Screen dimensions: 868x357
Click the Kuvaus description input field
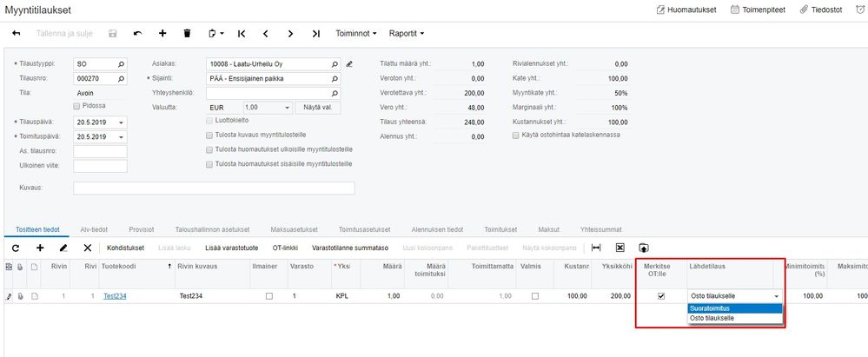point(214,188)
